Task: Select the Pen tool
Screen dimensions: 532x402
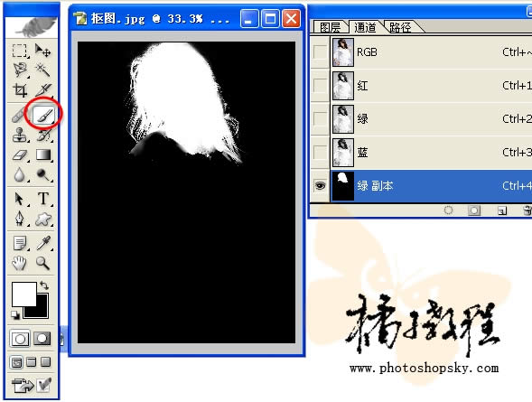Action: tap(19, 219)
